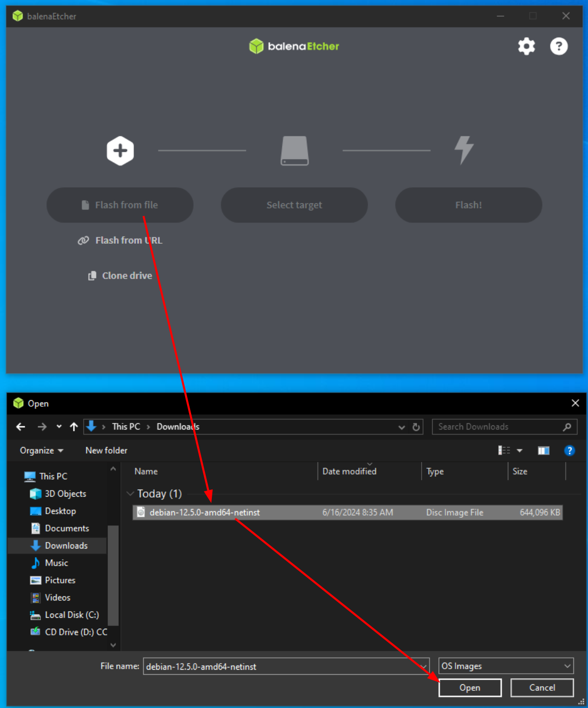Click New folder button

(x=106, y=451)
